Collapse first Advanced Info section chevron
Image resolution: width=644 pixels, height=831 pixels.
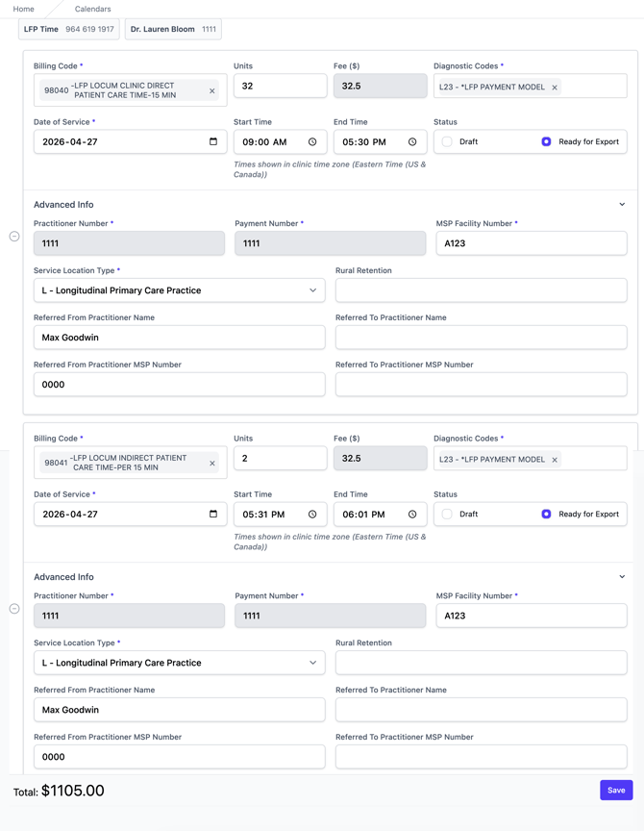pyautogui.click(x=622, y=205)
